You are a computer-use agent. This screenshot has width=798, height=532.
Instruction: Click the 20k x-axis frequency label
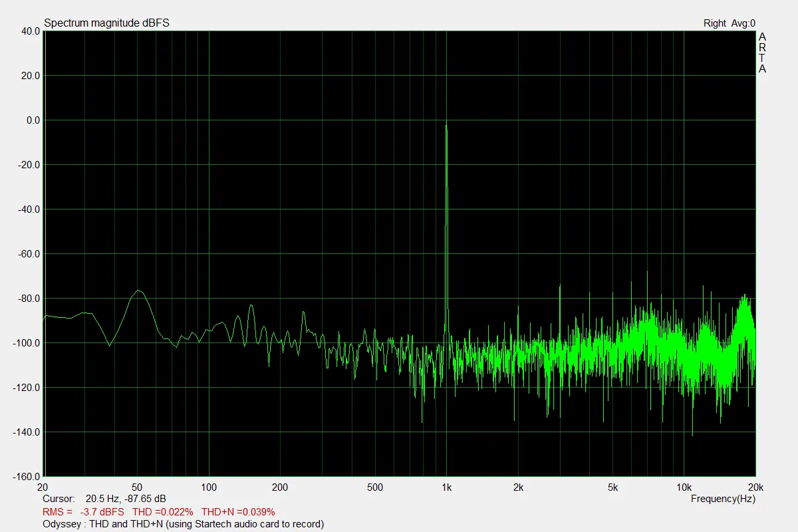pyautogui.click(x=755, y=487)
